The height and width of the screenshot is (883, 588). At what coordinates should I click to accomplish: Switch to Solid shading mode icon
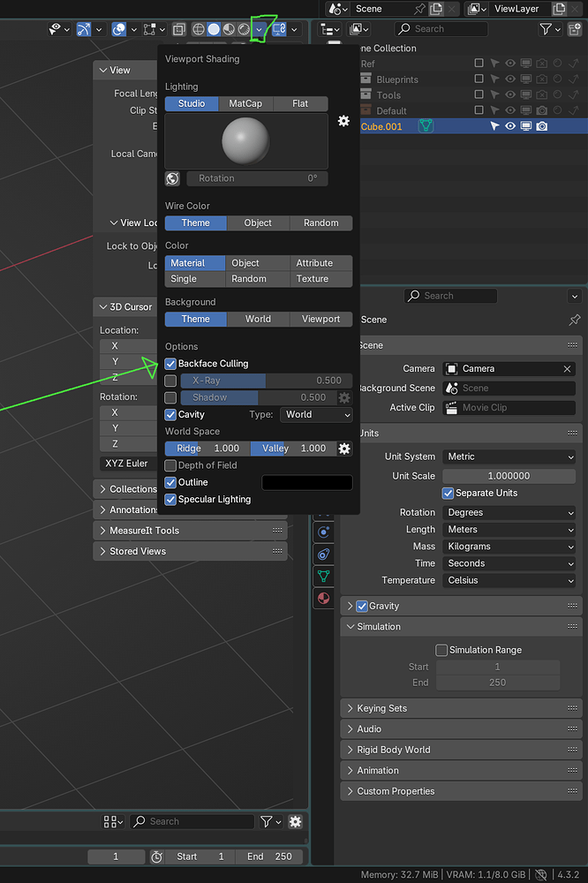pyautogui.click(x=214, y=29)
